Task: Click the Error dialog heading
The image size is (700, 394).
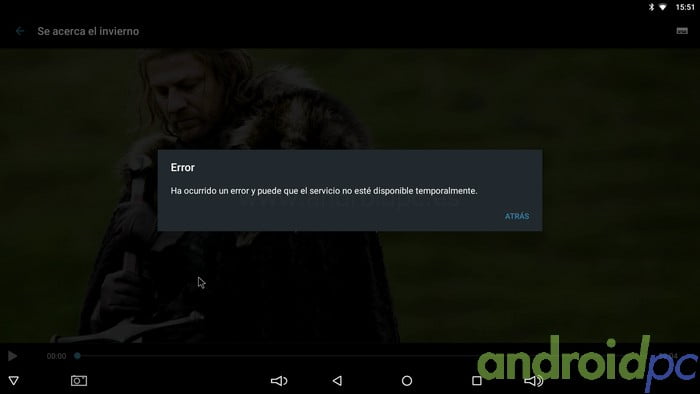Action: point(183,167)
